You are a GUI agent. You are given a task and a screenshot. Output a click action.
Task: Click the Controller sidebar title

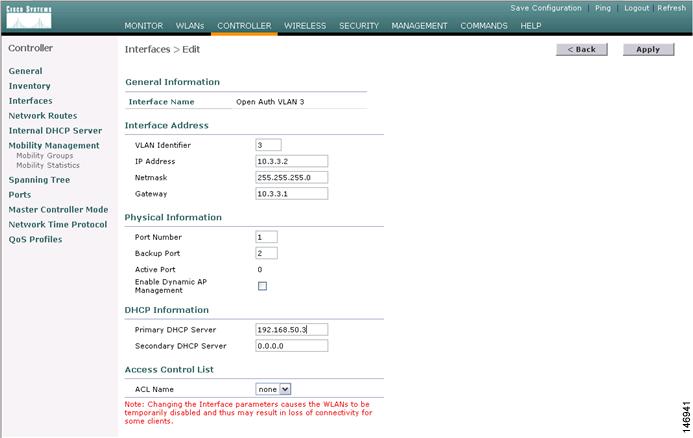point(30,48)
